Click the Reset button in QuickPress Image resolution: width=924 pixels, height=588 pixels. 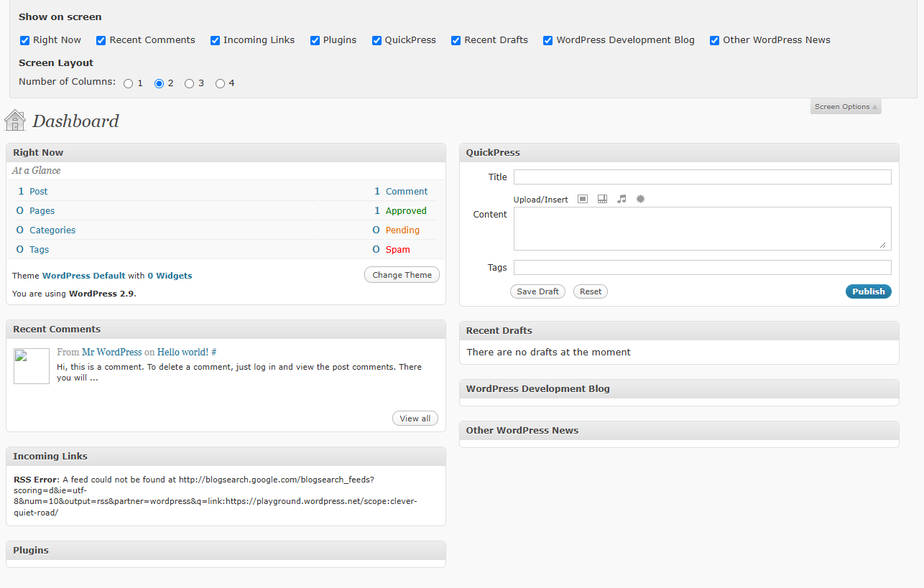591,291
